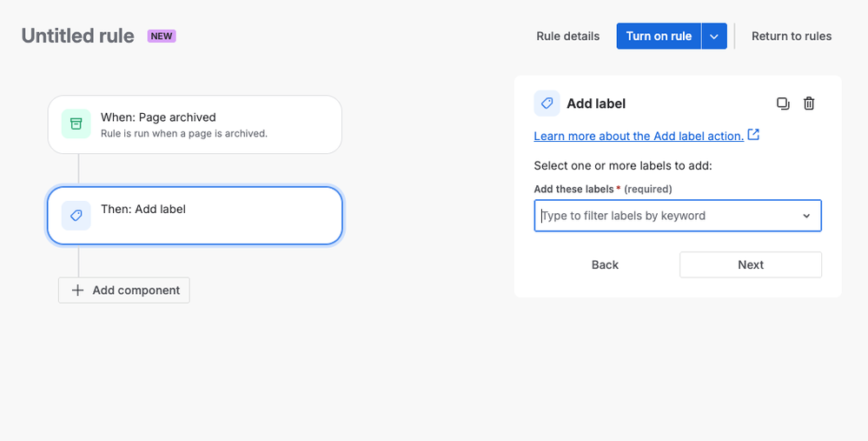This screenshot has height=441, width=868.
Task: Click the Next button
Action: click(x=751, y=265)
